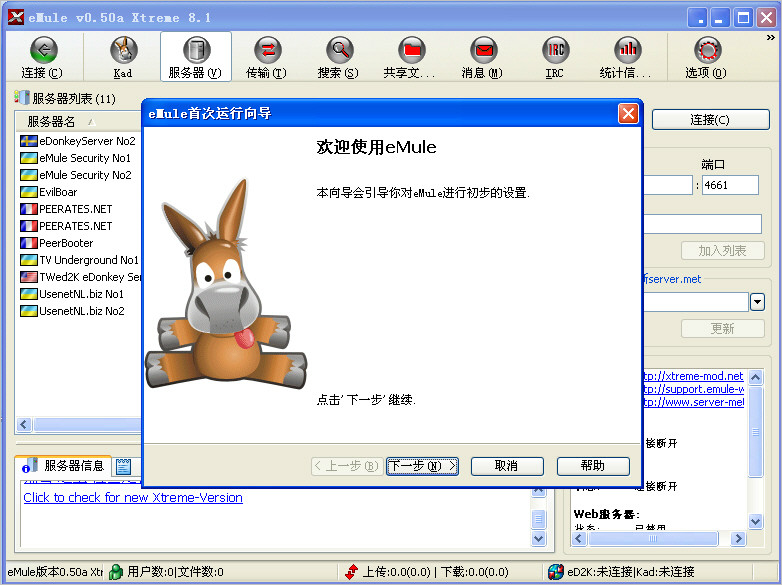Click the info panel scroll-left arrow

coord(579,539)
